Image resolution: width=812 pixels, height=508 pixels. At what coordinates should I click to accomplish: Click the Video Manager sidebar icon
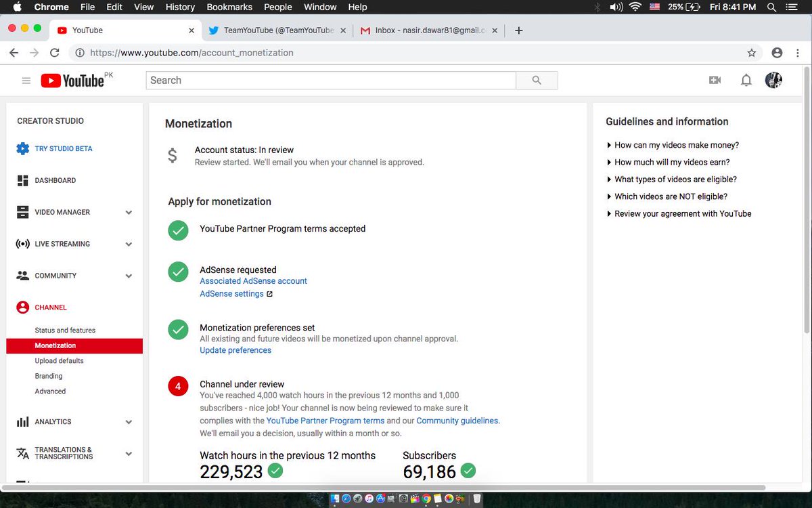[x=23, y=212]
